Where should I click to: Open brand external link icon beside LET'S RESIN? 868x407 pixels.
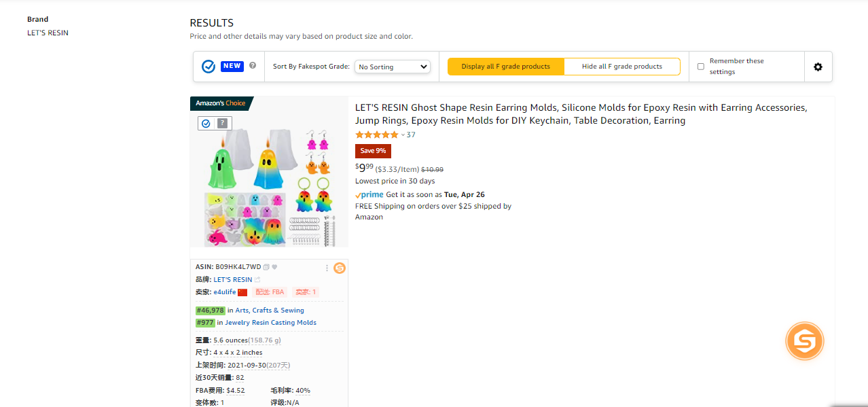(258, 280)
